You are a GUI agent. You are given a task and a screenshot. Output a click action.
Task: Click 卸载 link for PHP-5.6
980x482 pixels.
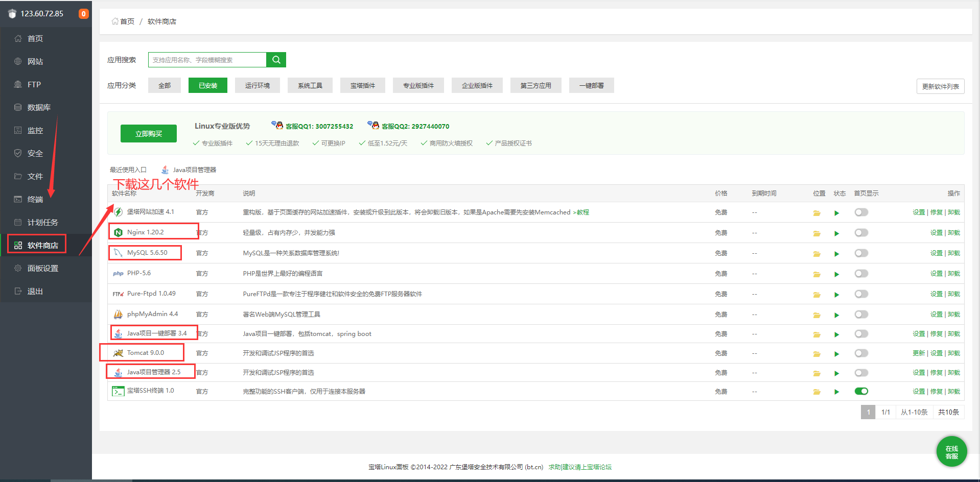pyautogui.click(x=954, y=274)
